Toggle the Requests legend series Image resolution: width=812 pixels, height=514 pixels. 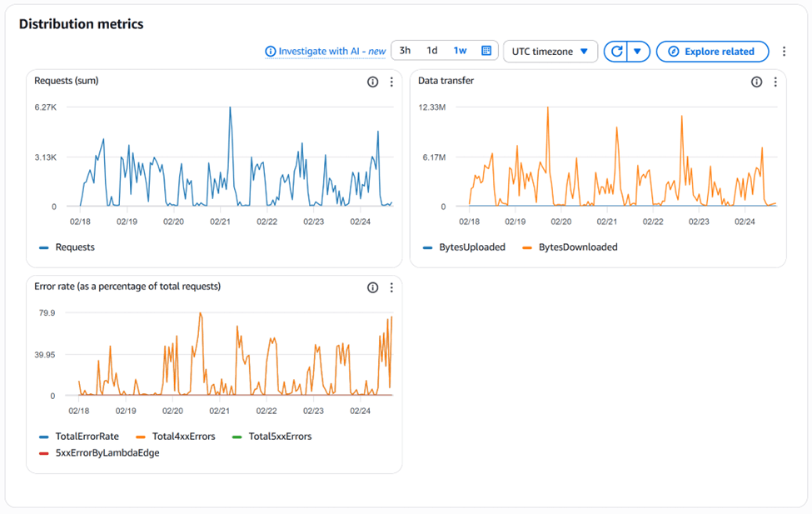74,247
